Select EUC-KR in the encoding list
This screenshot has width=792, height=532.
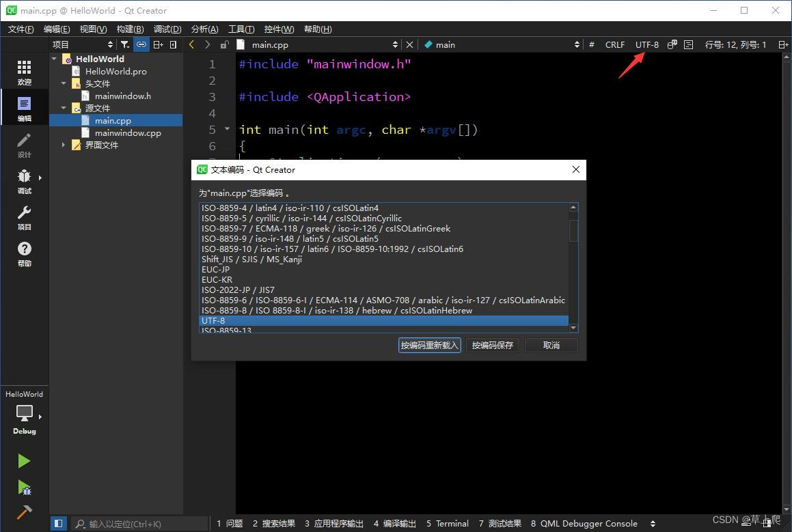tap(384, 279)
